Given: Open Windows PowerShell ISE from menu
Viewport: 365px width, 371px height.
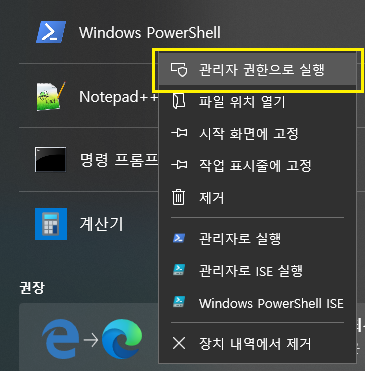Looking at the screenshot, I should [257, 303].
